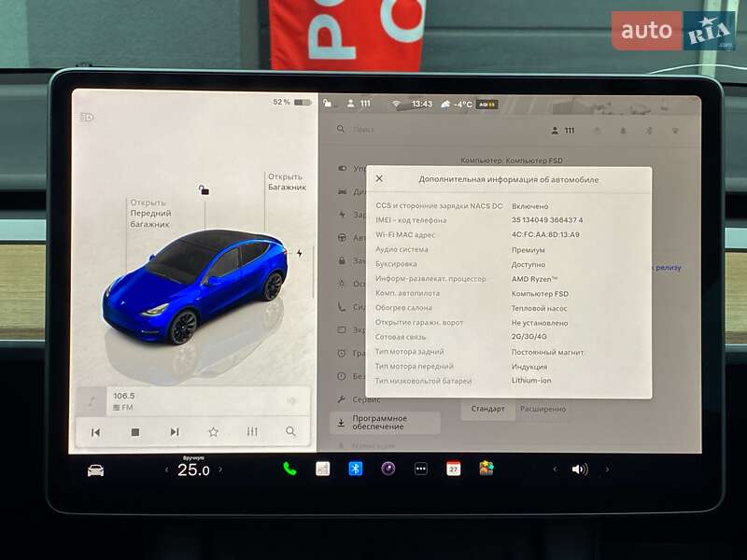Mute audio with the speaker icon bottom right
This screenshot has height=560, width=747.
click(x=579, y=468)
